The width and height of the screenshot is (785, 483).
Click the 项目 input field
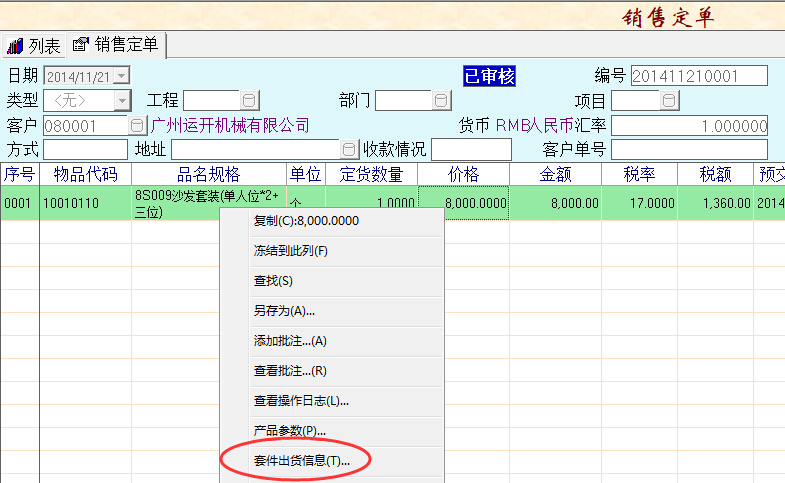(636, 101)
